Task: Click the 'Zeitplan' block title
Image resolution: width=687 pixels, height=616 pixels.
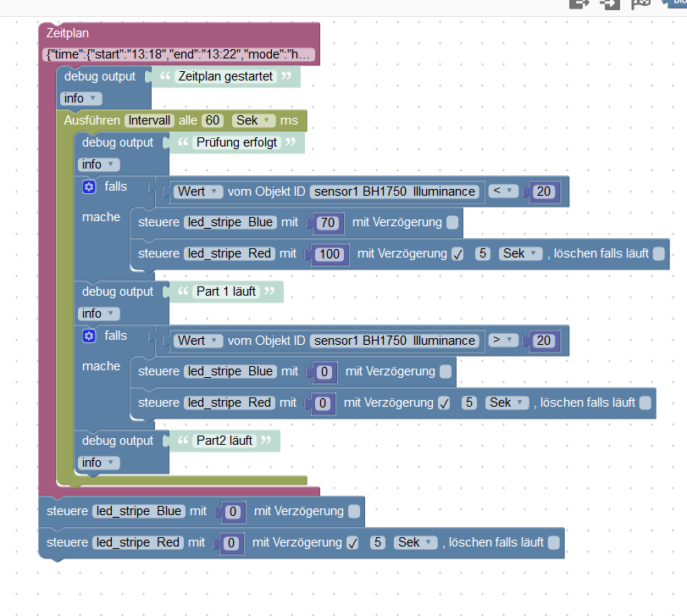Action: point(68,33)
